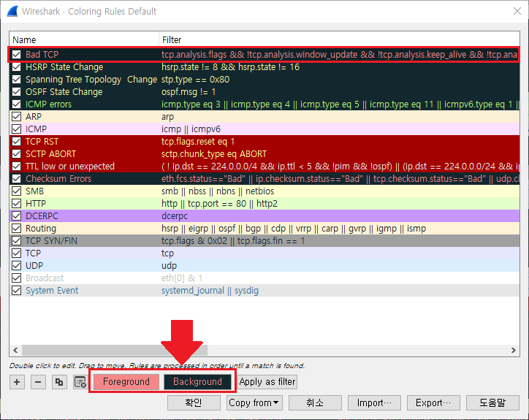Uncheck the Bad TCP rule checkbox
Screen dimensions: 529x420
17,54
